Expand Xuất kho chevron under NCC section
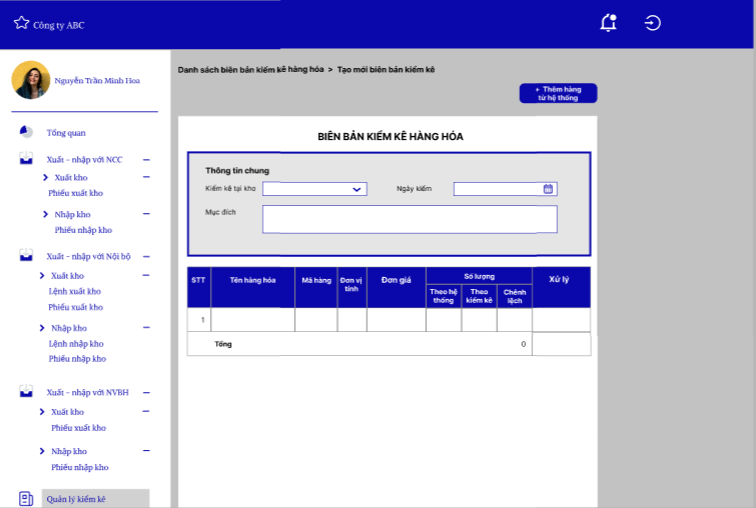Image resolution: width=756 pixels, height=508 pixels. [45, 177]
